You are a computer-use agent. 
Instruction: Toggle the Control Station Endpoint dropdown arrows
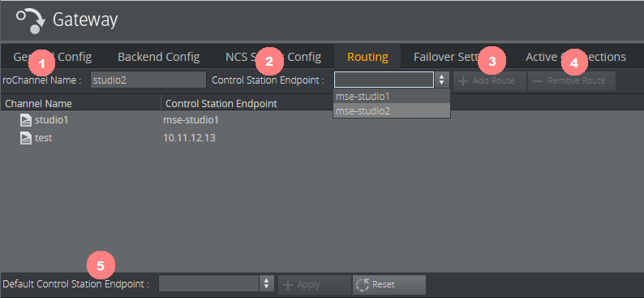coord(441,80)
